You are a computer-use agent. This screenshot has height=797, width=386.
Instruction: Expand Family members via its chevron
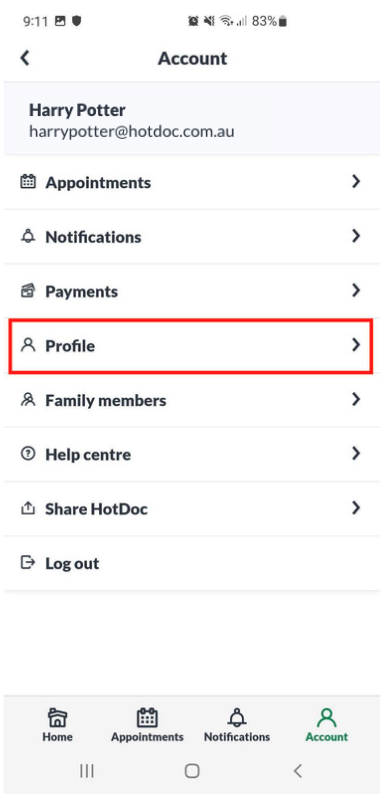pyautogui.click(x=356, y=400)
